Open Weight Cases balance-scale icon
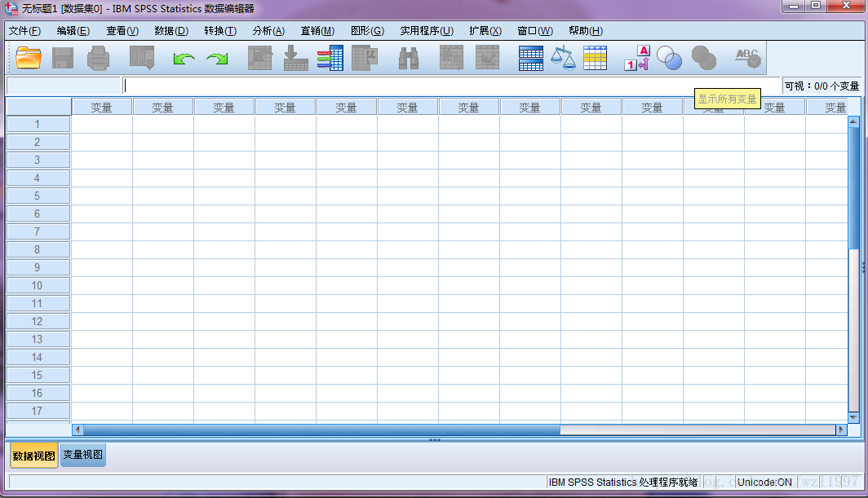 [x=563, y=58]
